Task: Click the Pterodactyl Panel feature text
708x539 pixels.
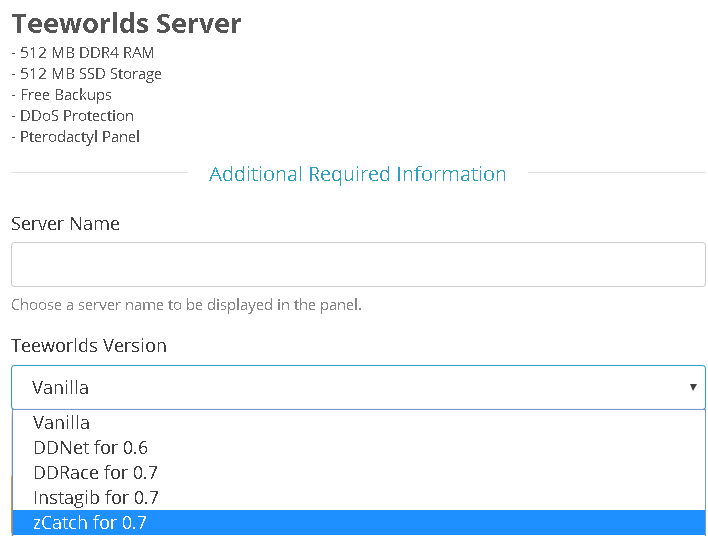Action: (x=75, y=137)
